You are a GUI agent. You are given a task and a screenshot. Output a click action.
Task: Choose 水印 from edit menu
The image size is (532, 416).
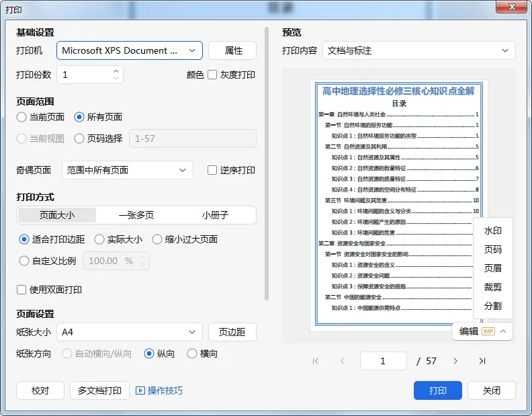click(x=492, y=231)
